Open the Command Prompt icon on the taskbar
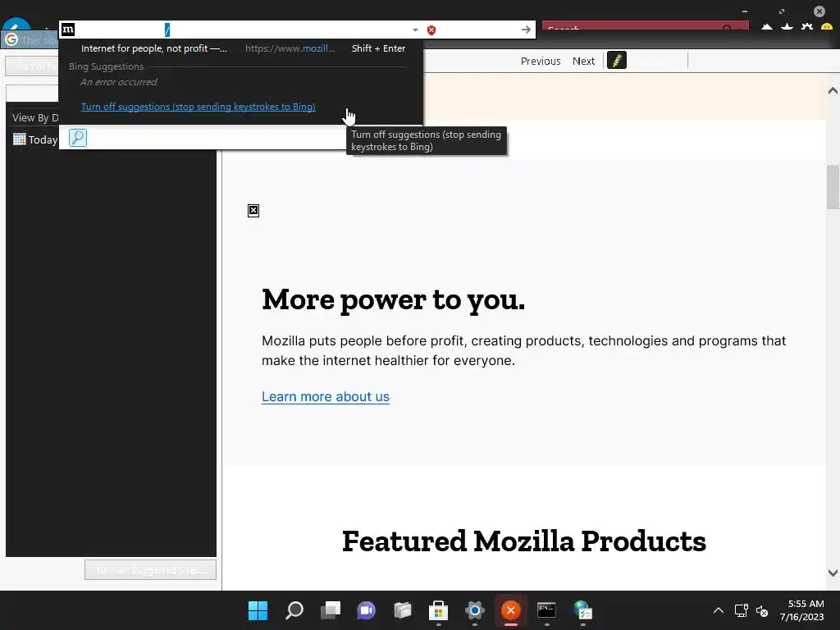 click(x=546, y=610)
